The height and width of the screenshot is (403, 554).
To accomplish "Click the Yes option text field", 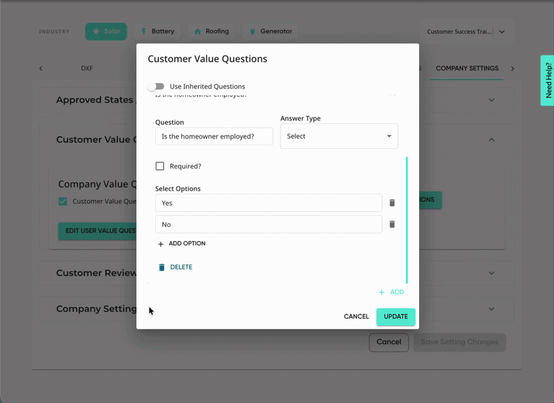I will (x=269, y=203).
